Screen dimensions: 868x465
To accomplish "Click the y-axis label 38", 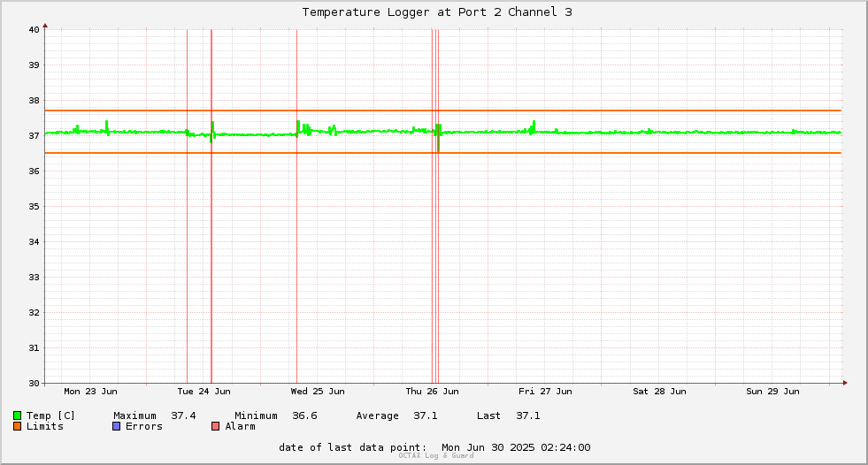I will pyautogui.click(x=35, y=101).
